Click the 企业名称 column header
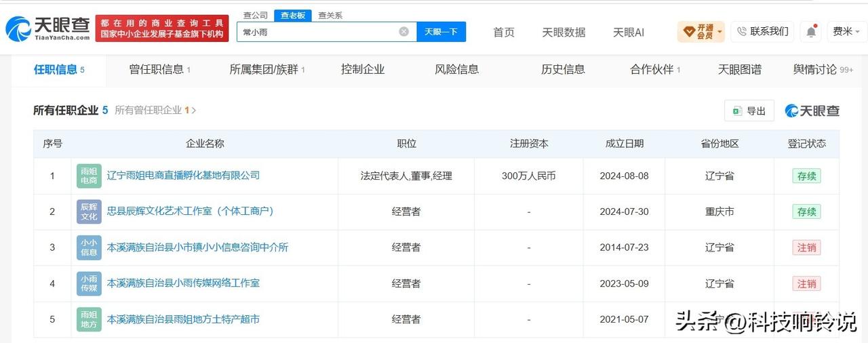The width and height of the screenshot is (868, 343). point(205,144)
